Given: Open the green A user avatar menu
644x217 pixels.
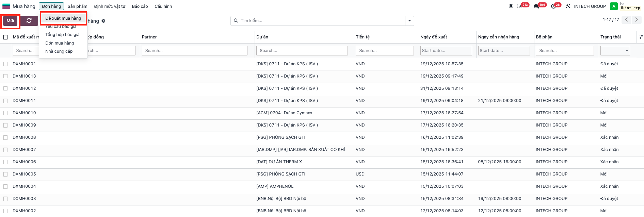Looking at the screenshot, I should (x=614, y=6).
